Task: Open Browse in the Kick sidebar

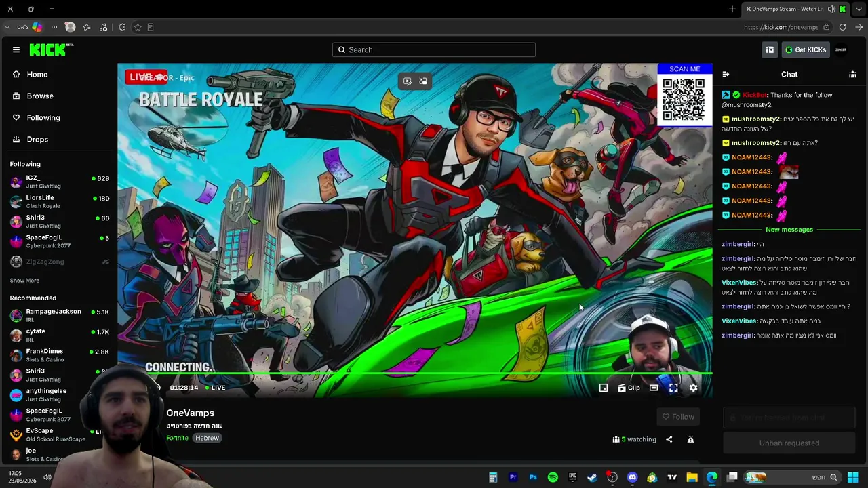Action: [x=33, y=96]
